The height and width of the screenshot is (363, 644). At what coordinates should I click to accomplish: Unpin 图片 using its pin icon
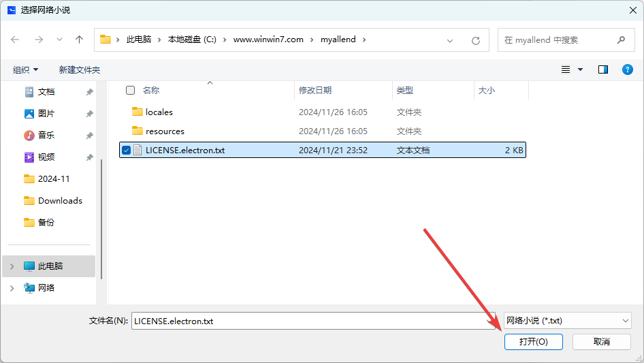tap(89, 114)
